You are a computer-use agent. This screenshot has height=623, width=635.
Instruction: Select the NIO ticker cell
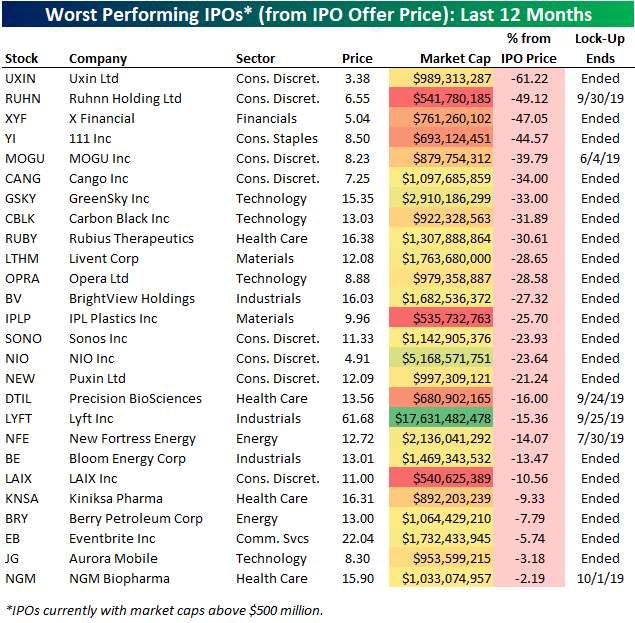point(17,359)
